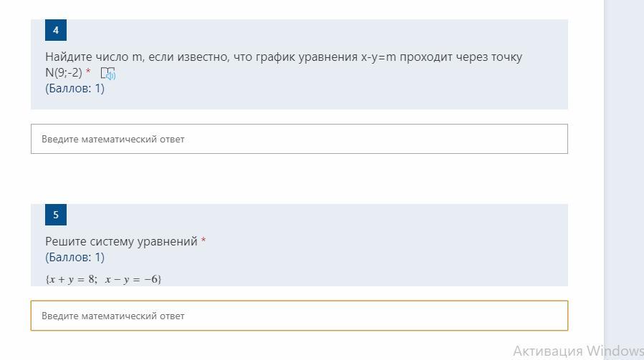The height and width of the screenshot is (360, 644).
Task: Click the point "N(9;-2)" text
Action: point(64,72)
